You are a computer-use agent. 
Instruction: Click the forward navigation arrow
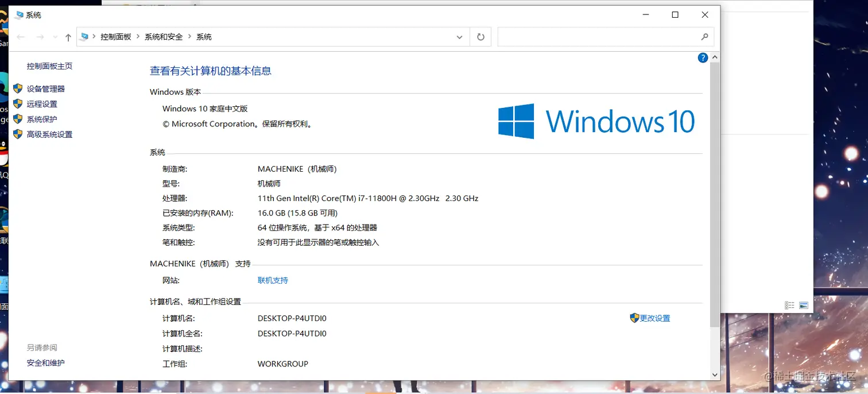click(x=38, y=36)
